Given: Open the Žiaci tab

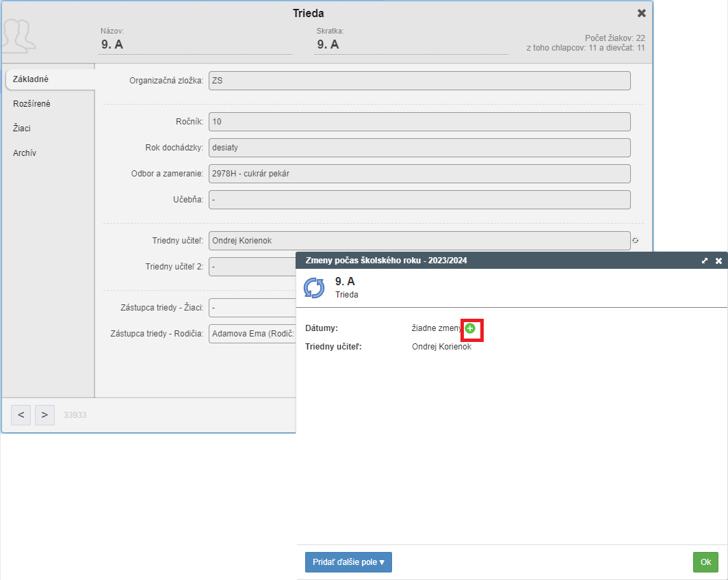Looking at the screenshot, I should [22, 129].
